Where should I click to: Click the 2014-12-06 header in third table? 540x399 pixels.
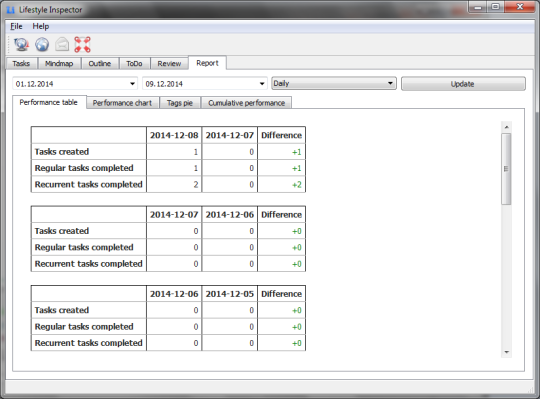click(x=174, y=294)
